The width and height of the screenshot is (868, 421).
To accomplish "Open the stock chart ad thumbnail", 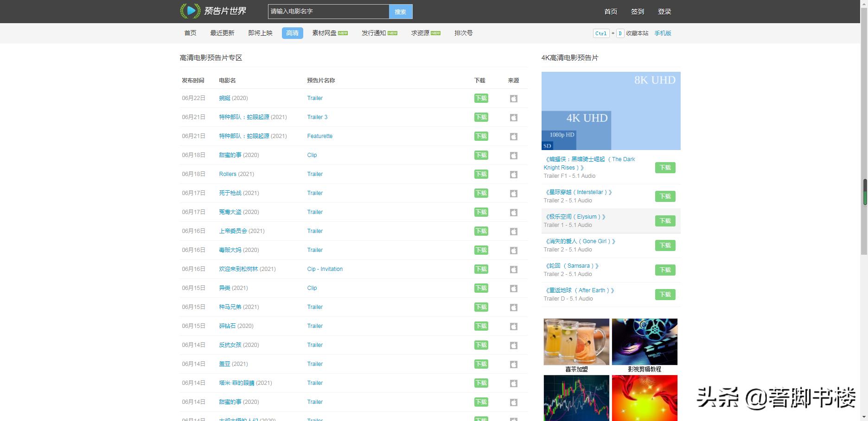I will (x=576, y=398).
